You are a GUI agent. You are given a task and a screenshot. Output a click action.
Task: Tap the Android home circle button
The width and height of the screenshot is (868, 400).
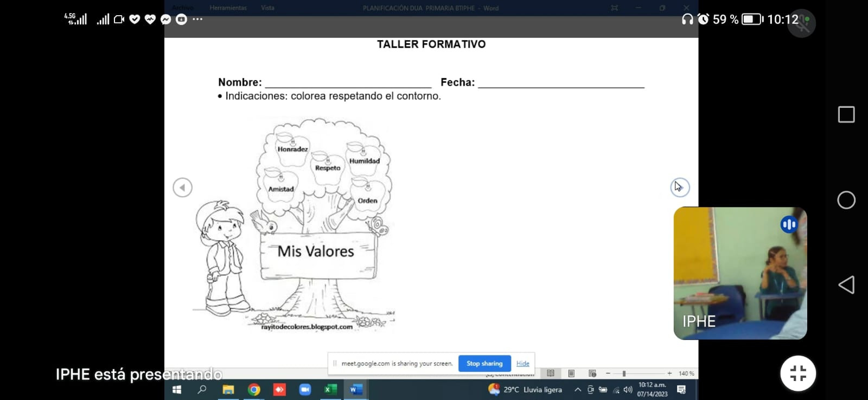(x=846, y=200)
